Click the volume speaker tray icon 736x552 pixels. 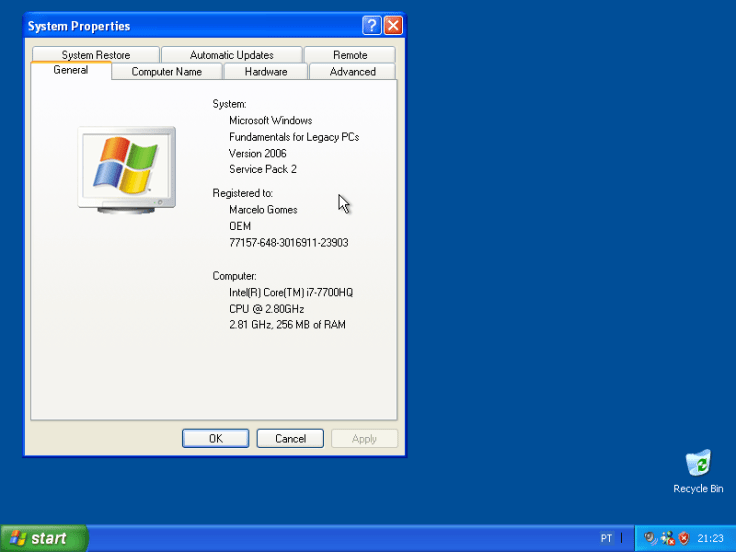650,538
